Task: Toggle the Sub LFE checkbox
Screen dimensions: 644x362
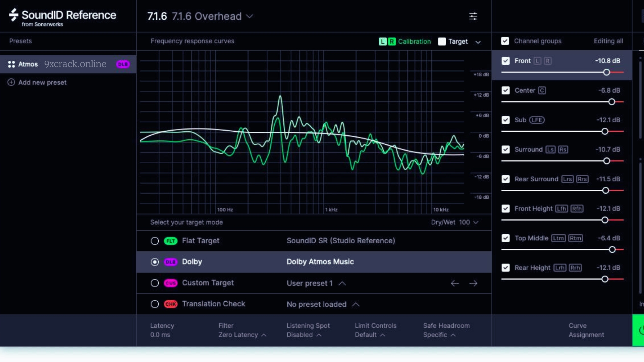Action: click(x=505, y=120)
